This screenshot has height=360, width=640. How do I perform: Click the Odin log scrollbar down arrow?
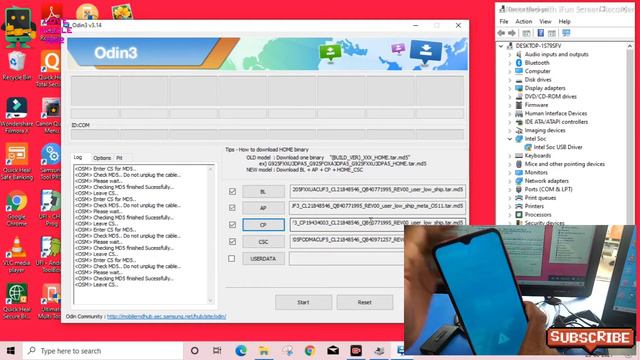211,301
